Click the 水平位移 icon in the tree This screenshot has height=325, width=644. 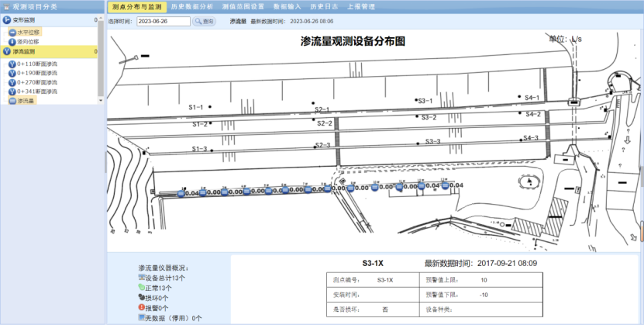pyautogui.click(x=12, y=33)
